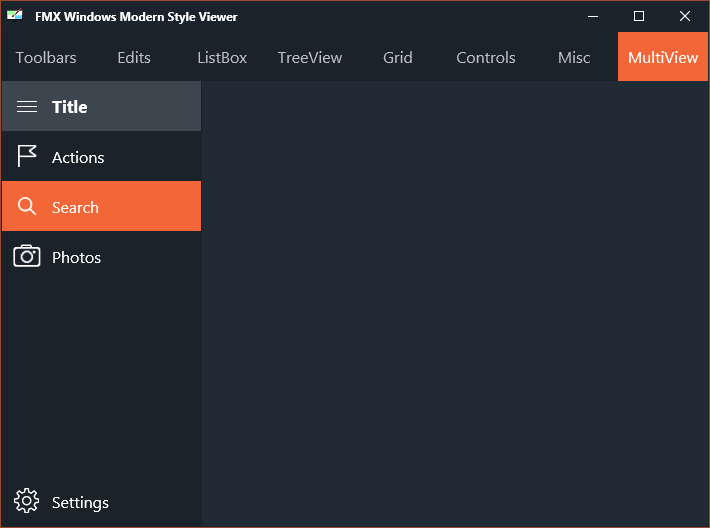710x528 pixels.
Task: Show the Controls tab
Action: [x=486, y=58]
